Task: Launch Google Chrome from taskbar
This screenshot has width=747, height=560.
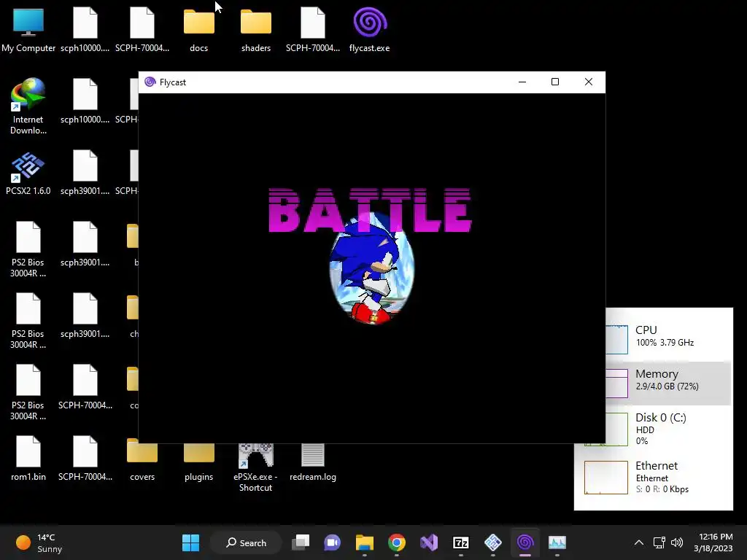Action: (396, 542)
